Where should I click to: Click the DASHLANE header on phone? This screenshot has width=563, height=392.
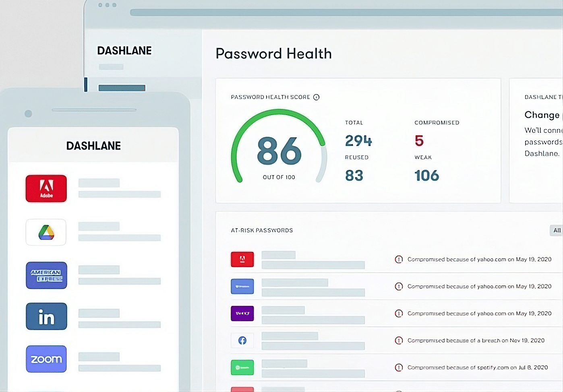tap(93, 146)
